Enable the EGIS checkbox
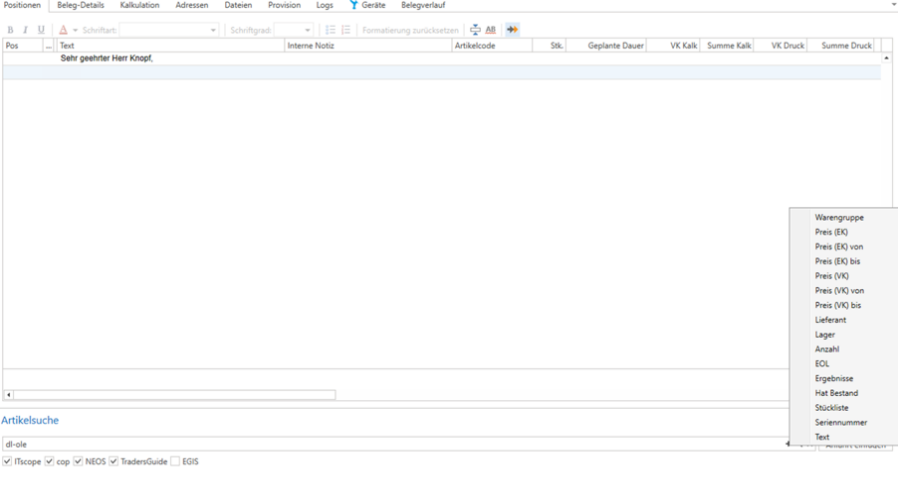898x498 pixels. click(x=175, y=461)
